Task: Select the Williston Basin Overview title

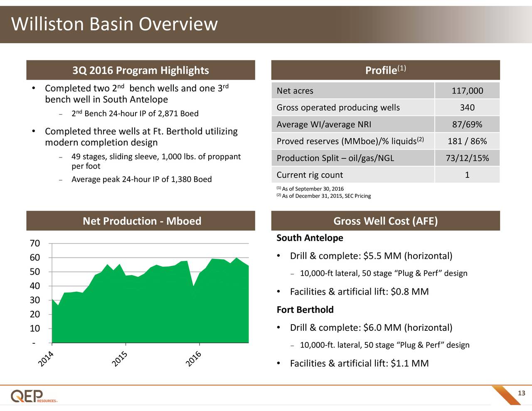Action: [114, 24]
